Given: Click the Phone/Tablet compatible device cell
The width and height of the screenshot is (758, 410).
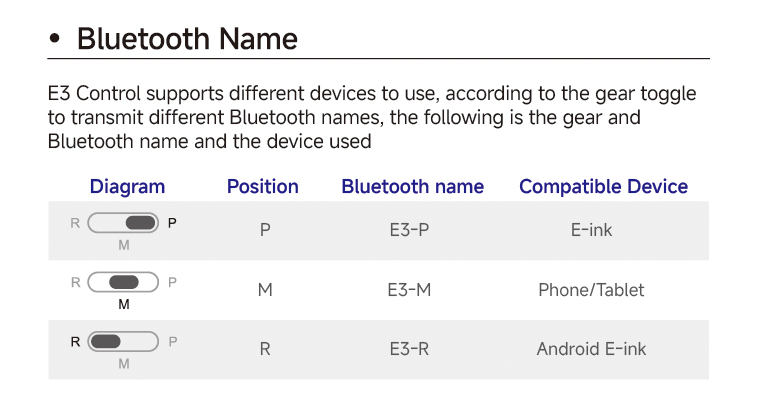Looking at the screenshot, I should (591, 290).
